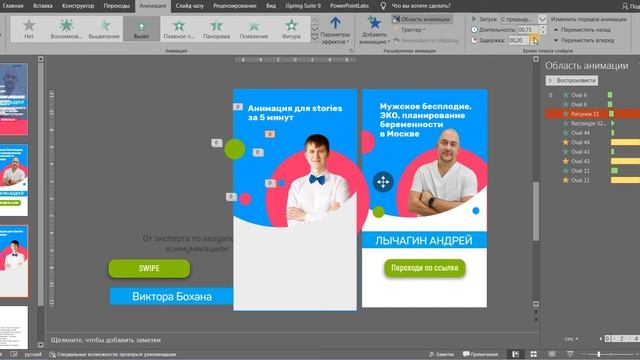The image size is (640, 360).
Task: Open the Animation group dialog launcher
Action: pyautogui.click(x=351, y=51)
